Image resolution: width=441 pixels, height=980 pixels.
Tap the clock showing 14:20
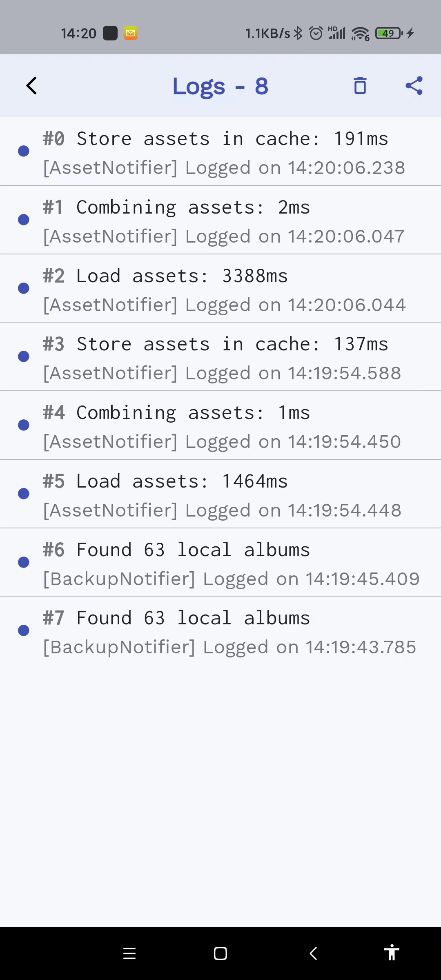click(79, 33)
